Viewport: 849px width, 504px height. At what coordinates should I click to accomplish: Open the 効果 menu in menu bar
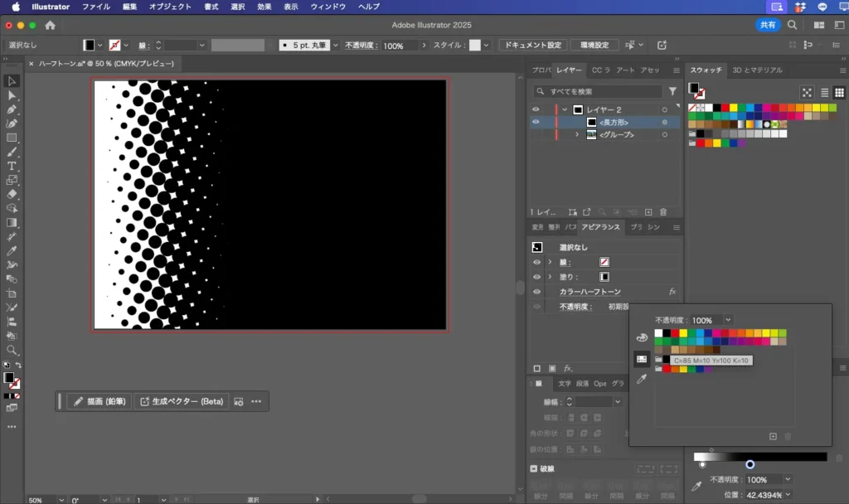coord(264,7)
